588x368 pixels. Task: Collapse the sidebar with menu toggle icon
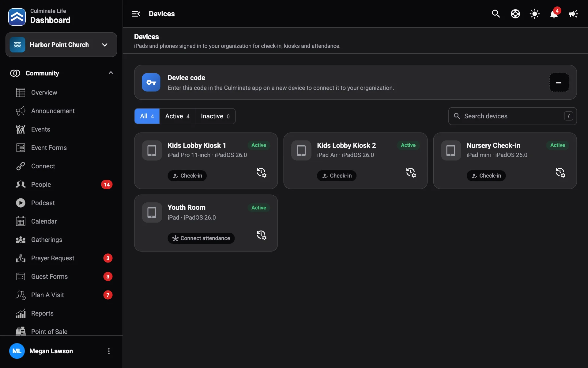(136, 14)
